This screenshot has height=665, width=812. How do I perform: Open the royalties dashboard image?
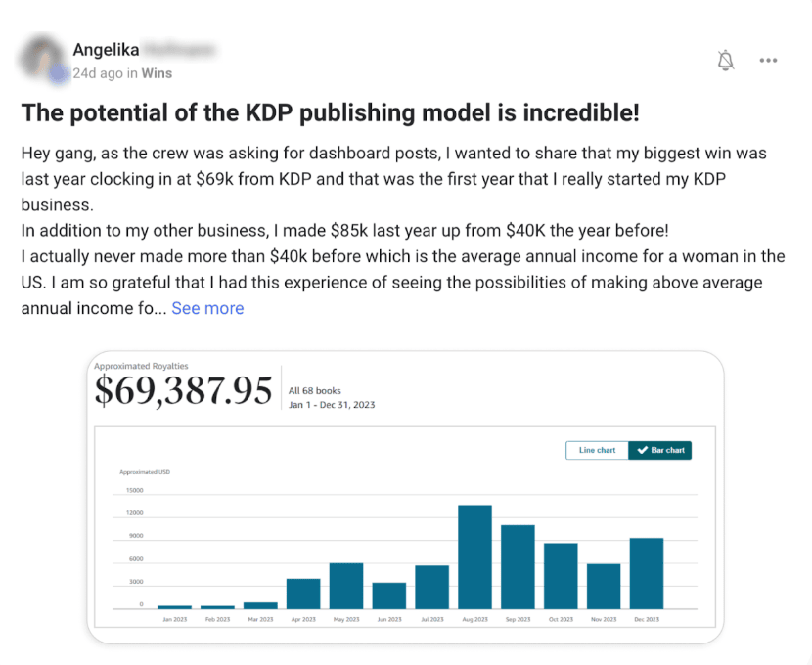[x=405, y=499]
